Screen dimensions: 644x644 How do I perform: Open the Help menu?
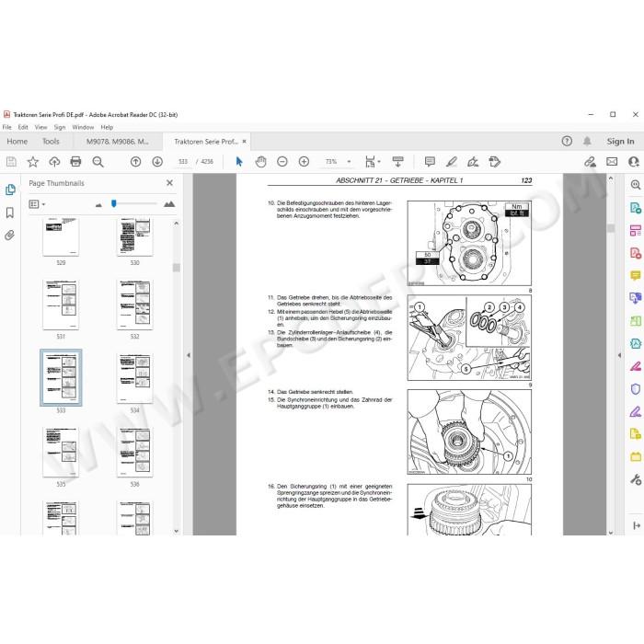[x=107, y=127]
